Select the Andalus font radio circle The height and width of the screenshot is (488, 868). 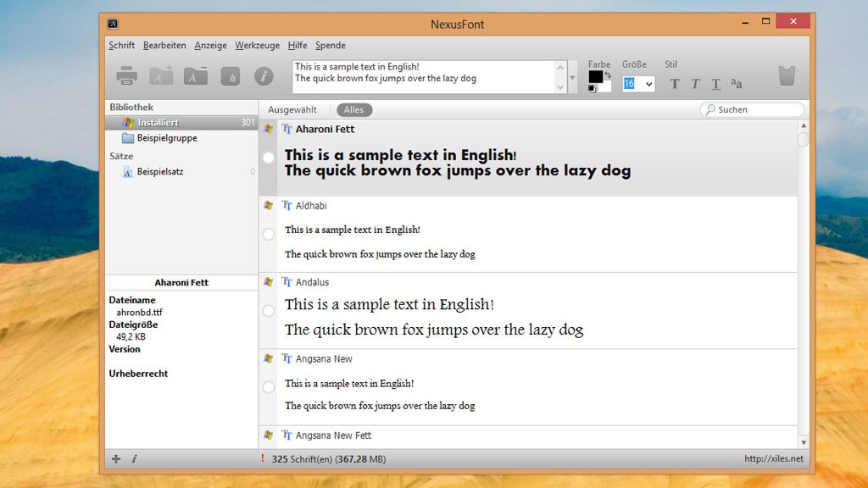click(x=269, y=311)
